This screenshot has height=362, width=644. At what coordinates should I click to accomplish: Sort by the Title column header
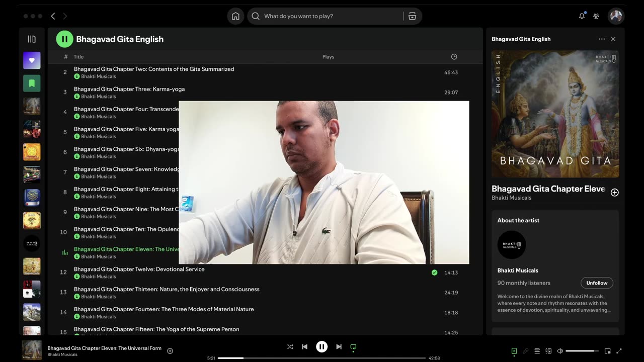(78, 57)
